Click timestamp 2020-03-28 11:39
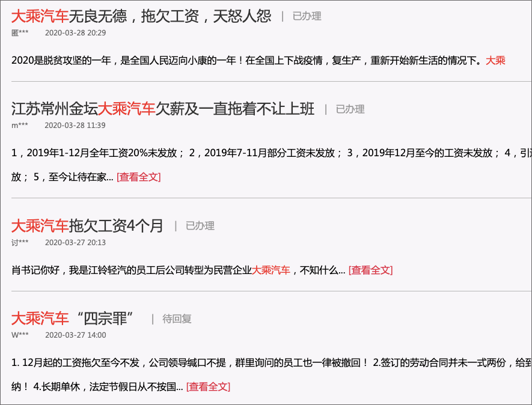Screen dimensions: 532x405 [75, 125]
